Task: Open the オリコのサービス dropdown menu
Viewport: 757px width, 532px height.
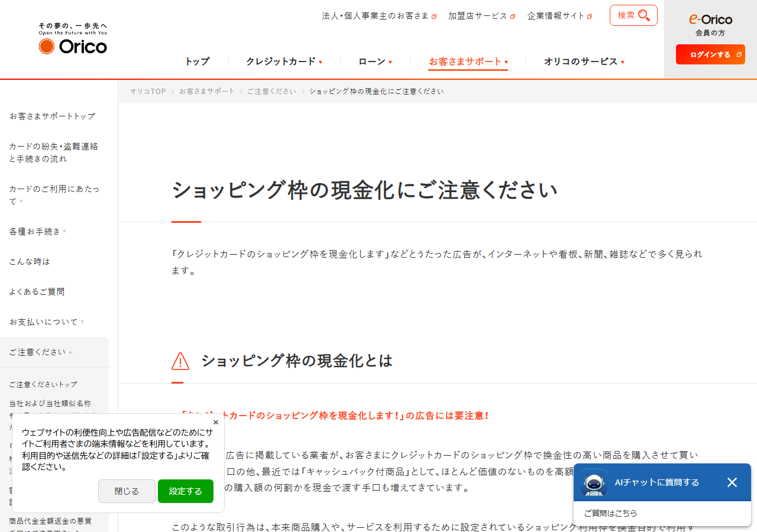Action: coord(584,61)
